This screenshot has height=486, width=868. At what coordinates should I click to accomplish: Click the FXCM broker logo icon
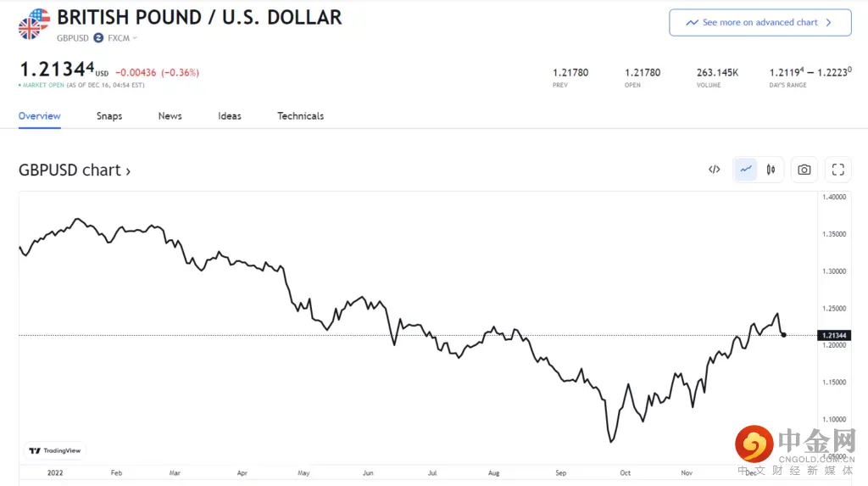pos(98,38)
